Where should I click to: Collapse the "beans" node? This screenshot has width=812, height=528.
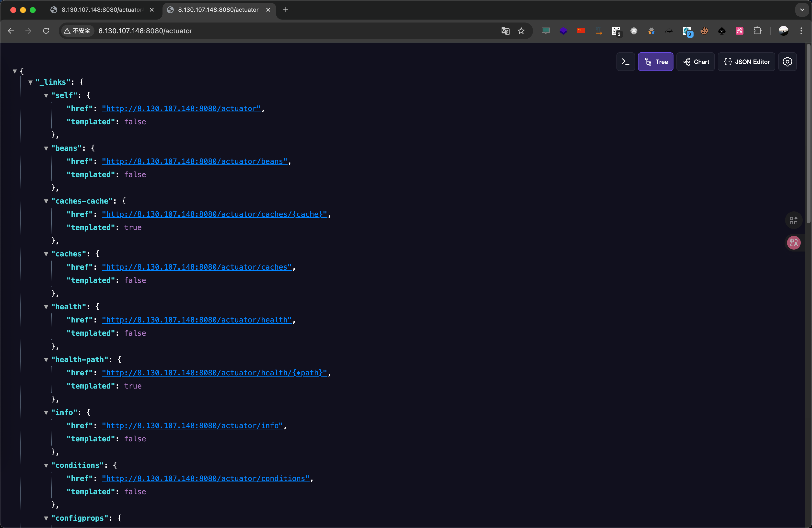pos(46,148)
